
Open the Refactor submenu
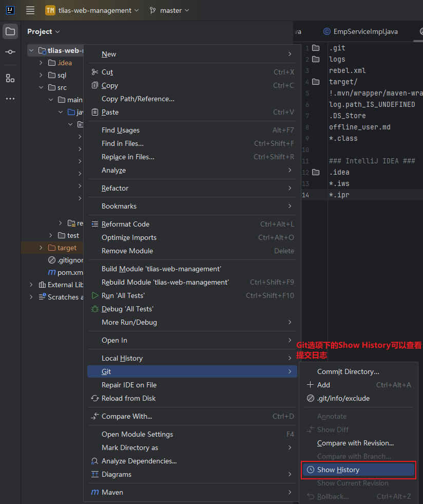[192, 188]
